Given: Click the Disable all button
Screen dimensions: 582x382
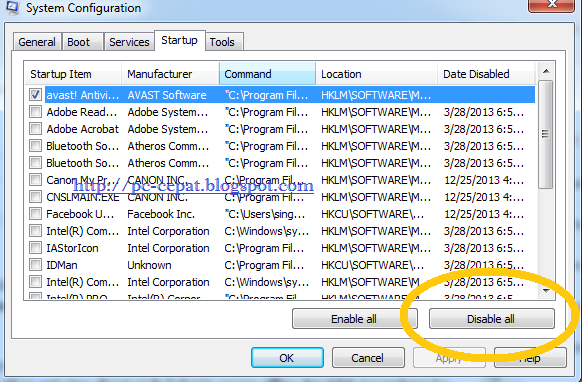Looking at the screenshot, I should tap(492, 319).
